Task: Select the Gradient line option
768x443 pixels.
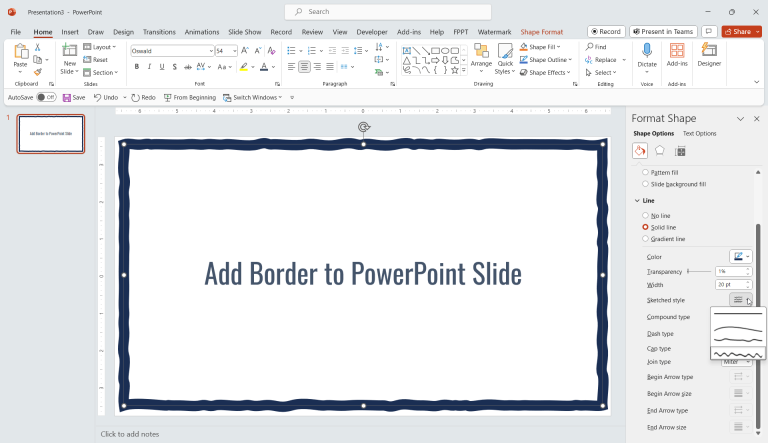Action: [645, 239]
